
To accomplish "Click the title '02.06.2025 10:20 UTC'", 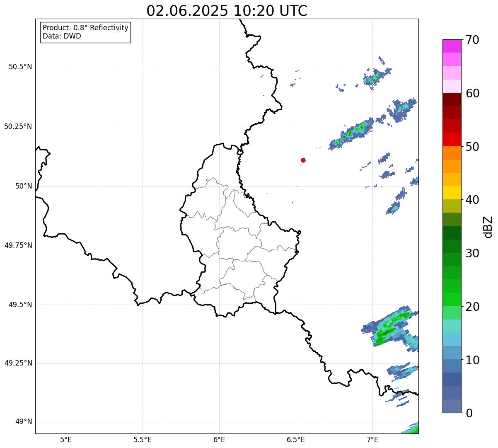I will coord(227,11).
